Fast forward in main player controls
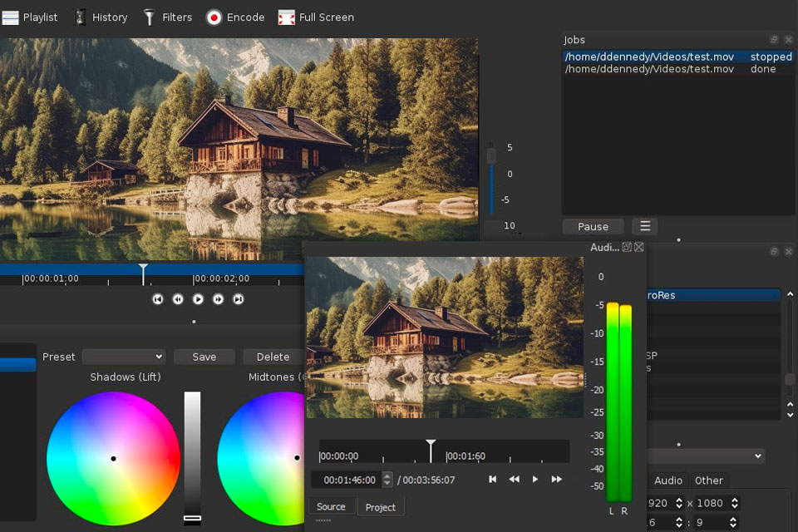Viewport: 798px width, 532px height. 218,299
